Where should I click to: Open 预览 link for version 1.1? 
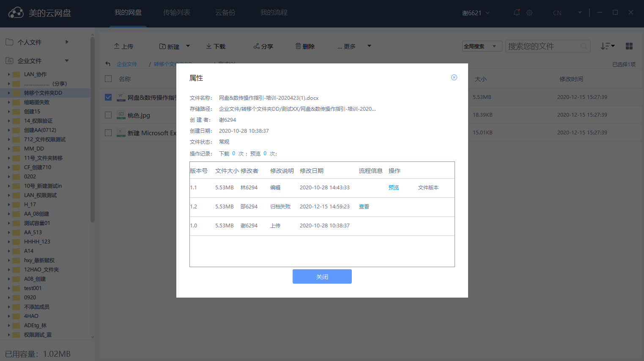tap(393, 188)
